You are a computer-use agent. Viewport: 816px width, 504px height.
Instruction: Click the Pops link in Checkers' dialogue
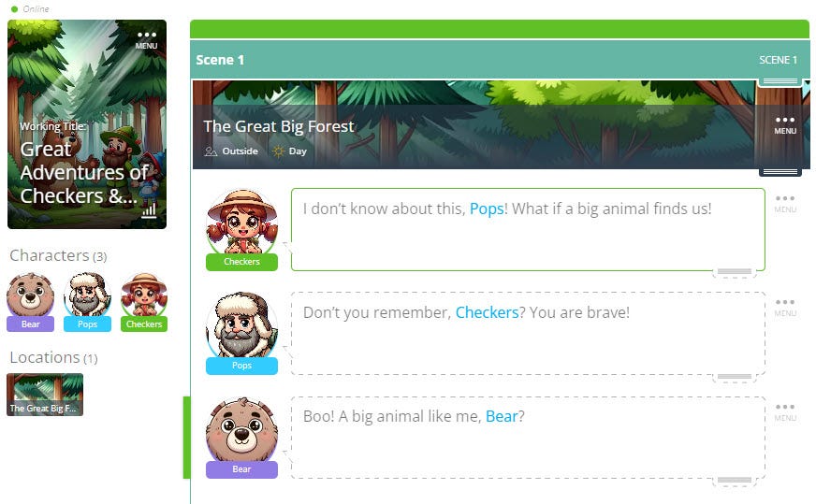[487, 209]
